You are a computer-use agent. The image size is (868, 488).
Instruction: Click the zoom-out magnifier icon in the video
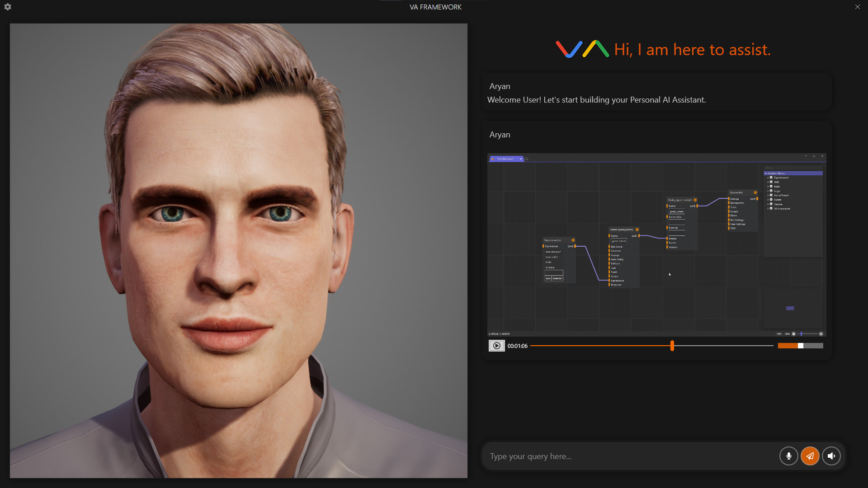point(793,333)
